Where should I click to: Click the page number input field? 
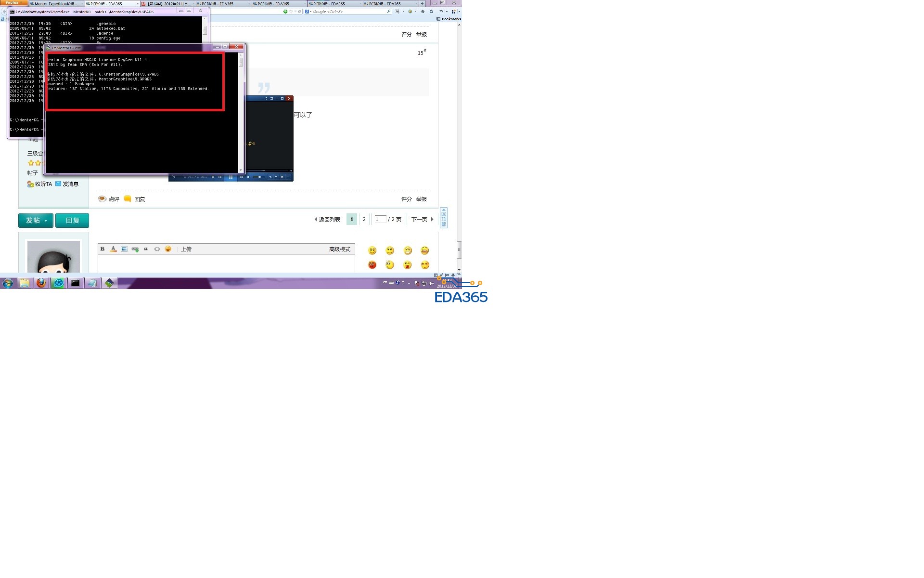point(380,219)
